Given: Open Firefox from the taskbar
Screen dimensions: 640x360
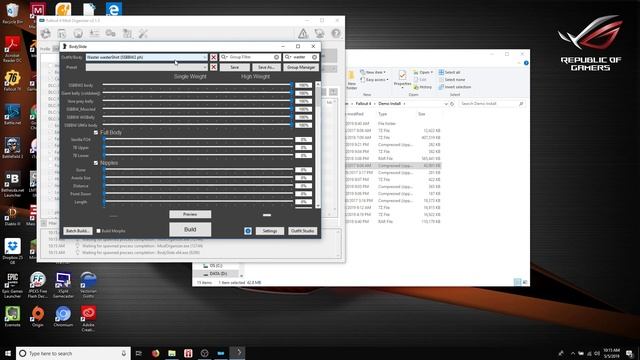Looking at the screenshot, I should (156, 353).
